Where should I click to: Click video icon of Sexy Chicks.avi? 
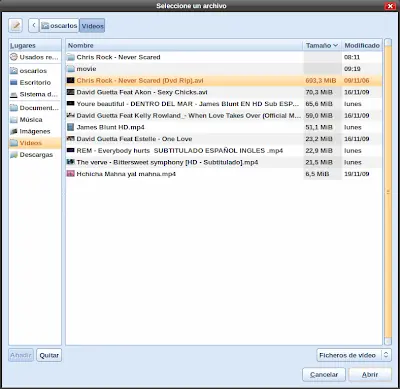point(71,92)
